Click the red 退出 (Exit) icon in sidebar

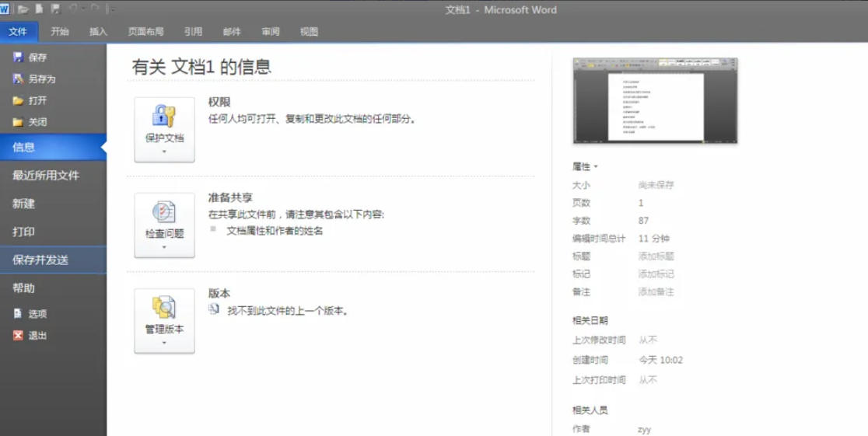click(18, 335)
